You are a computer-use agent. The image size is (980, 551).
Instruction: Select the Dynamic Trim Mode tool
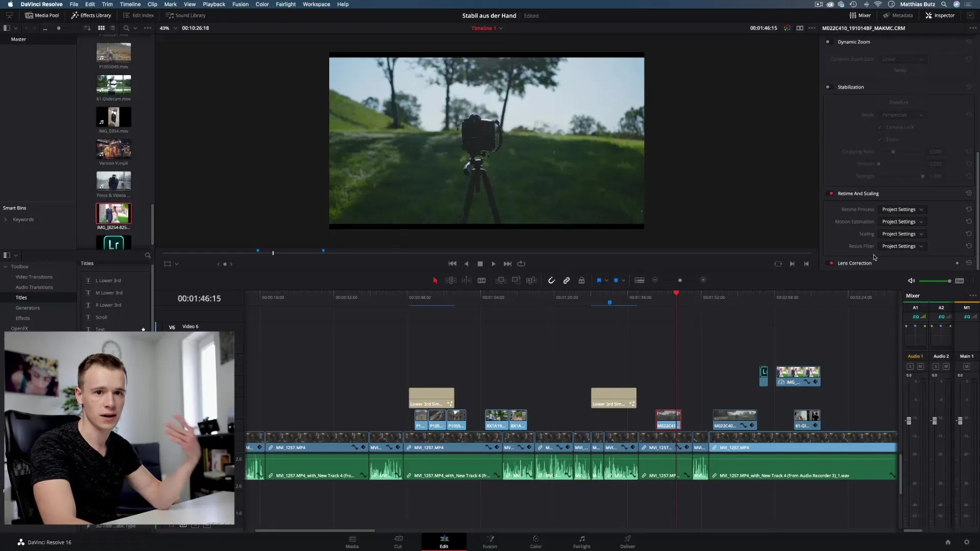pyautogui.click(x=467, y=280)
